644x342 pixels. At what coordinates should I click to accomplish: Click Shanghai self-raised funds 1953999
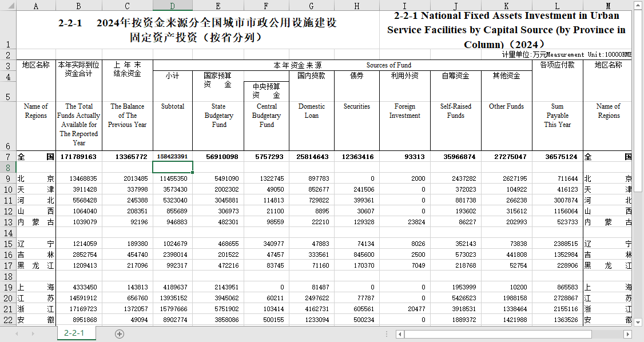coord(455,287)
